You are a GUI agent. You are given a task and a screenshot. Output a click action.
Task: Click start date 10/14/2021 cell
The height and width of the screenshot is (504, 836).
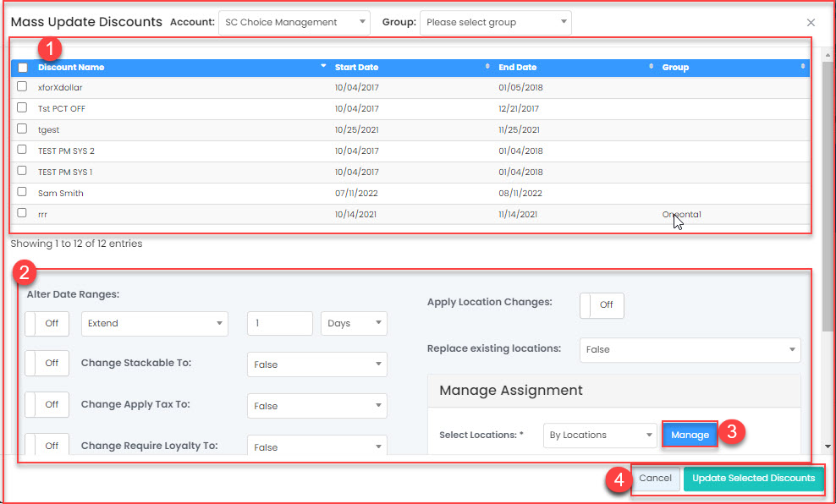[x=355, y=214]
